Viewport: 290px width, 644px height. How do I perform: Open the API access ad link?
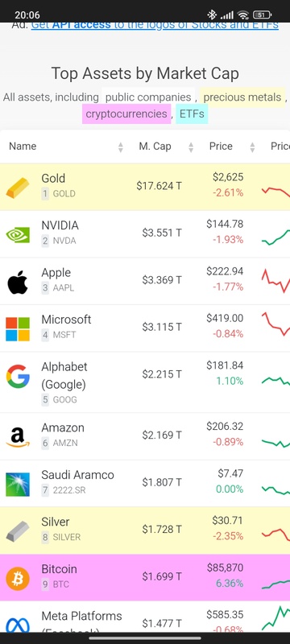point(155,26)
